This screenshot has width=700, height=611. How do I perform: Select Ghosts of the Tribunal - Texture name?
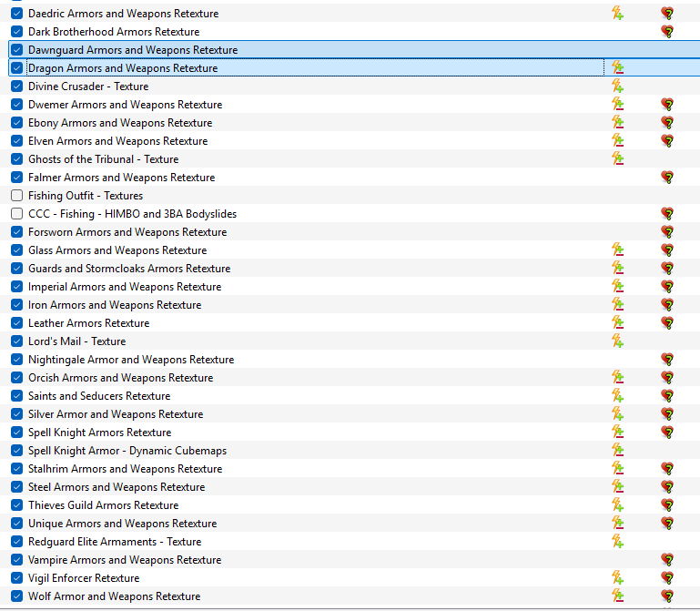103,159
